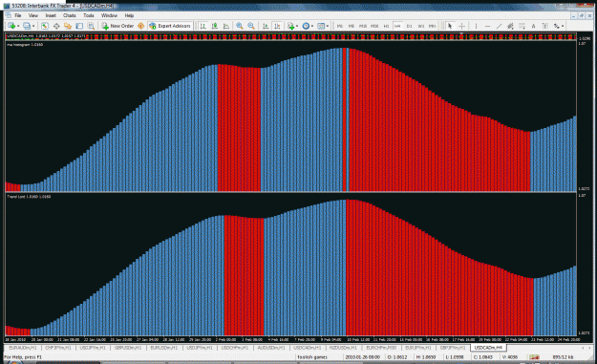Switch to the AUDUSDm,H1 chart tab
The height and width of the screenshot is (364, 597).
point(271,348)
